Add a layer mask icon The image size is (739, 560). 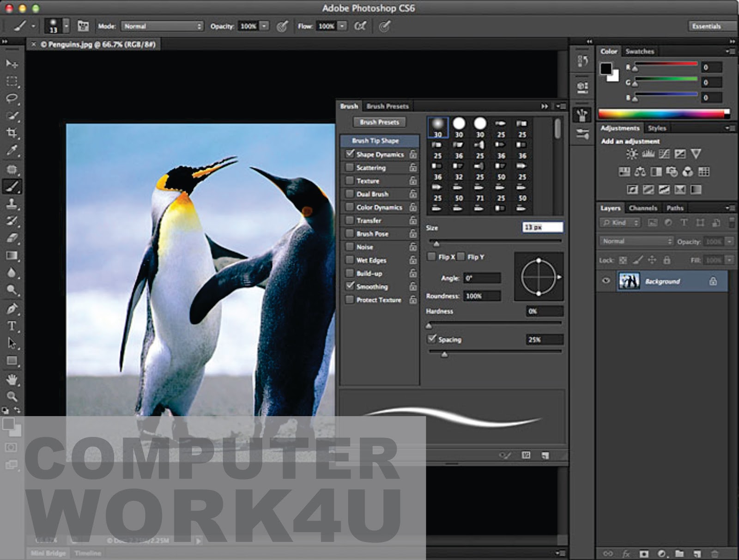click(x=644, y=553)
